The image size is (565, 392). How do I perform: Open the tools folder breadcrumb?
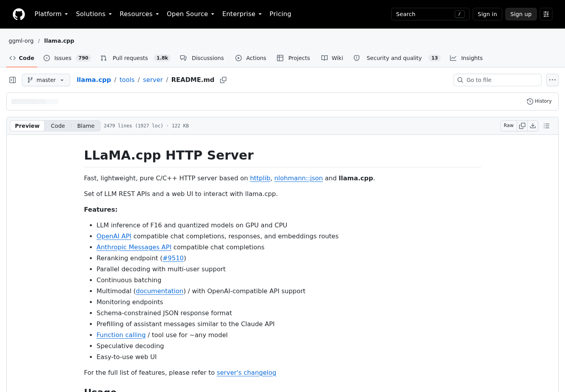(127, 80)
